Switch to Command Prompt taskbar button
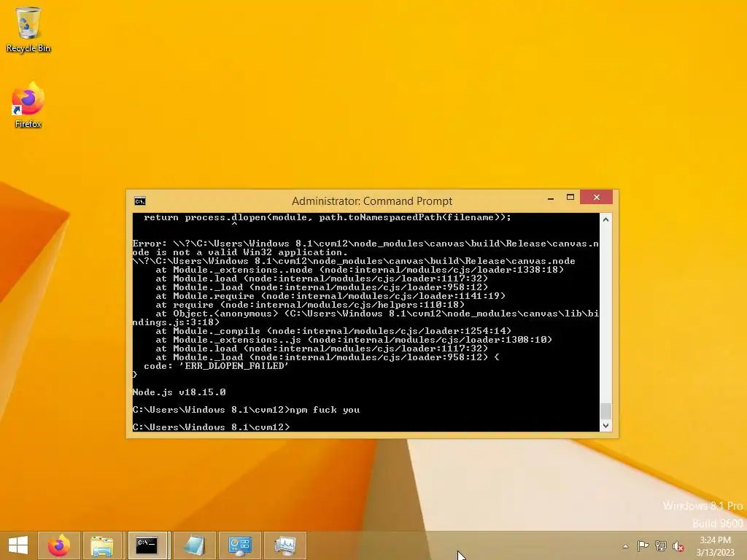747x560 pixels. (147, 545)
